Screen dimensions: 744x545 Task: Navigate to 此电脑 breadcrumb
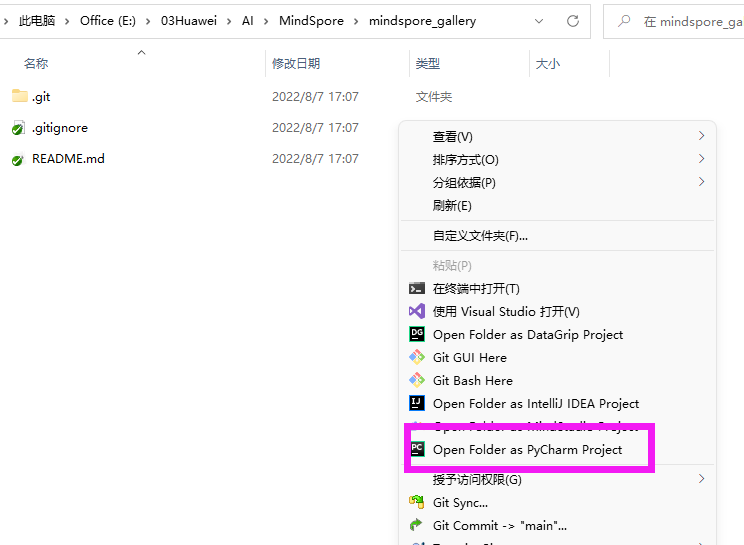click(37, 21)
